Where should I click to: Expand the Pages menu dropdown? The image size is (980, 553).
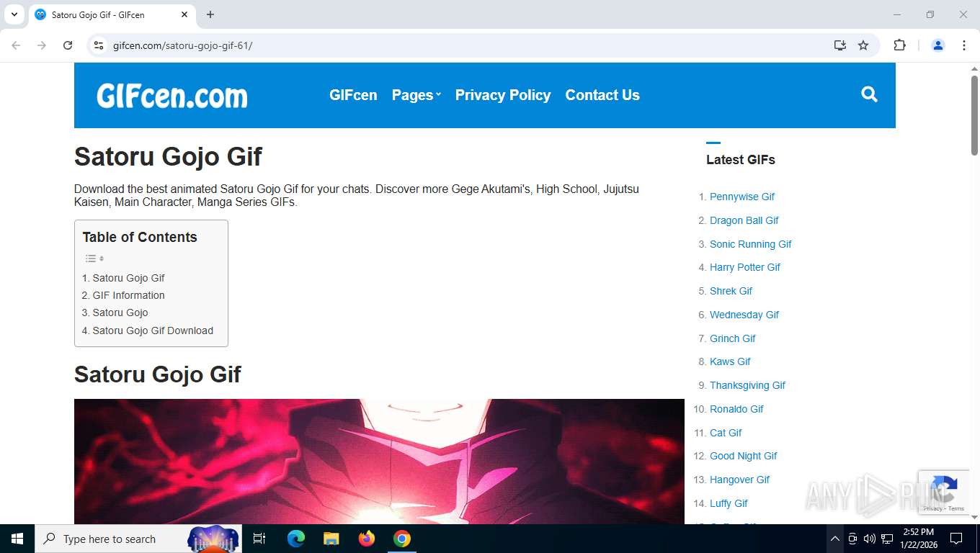pos(416,95)
